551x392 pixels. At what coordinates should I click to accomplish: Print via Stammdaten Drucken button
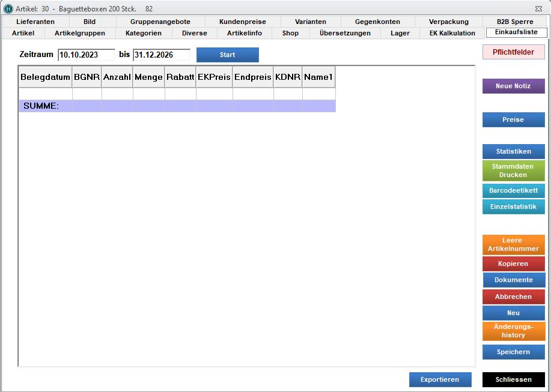pos(513,170)
